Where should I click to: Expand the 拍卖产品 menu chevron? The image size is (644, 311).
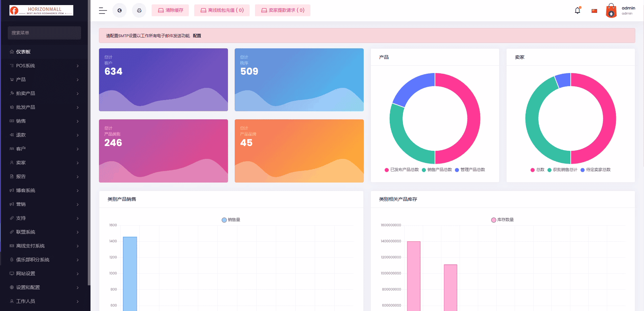click(x=78, y=94)
